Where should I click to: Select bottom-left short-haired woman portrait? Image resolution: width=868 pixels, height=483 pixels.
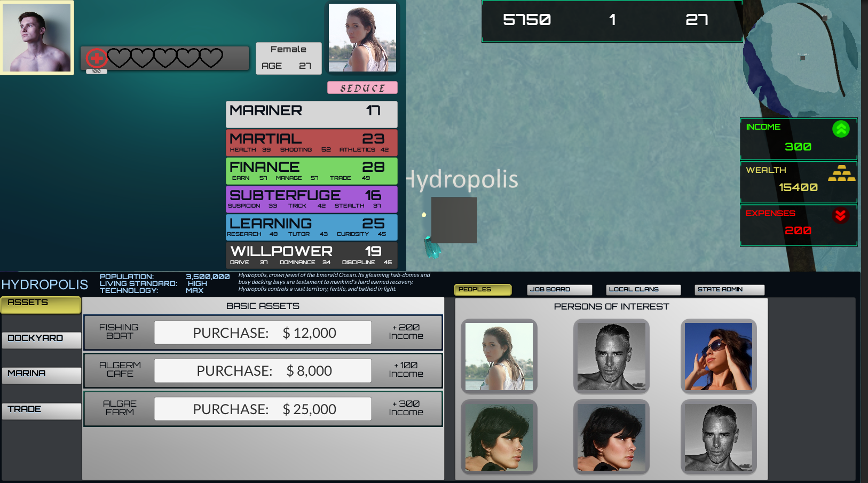499,437
